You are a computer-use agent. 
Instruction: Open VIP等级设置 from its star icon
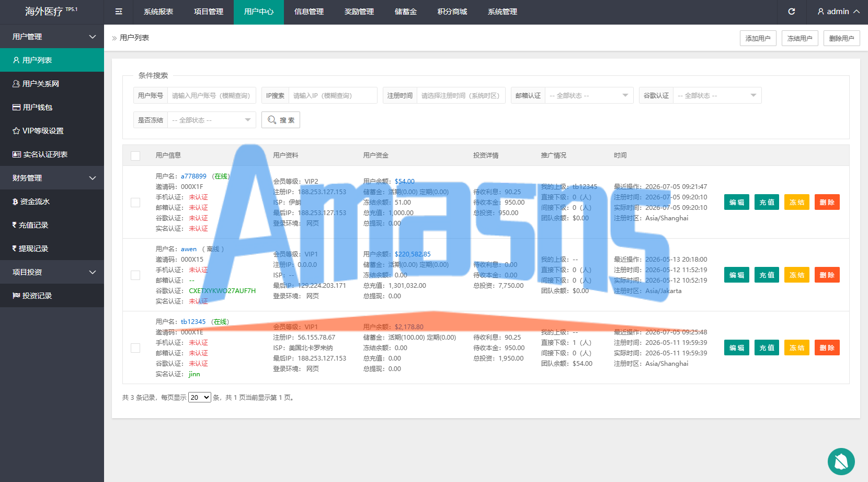click(16, 131)
